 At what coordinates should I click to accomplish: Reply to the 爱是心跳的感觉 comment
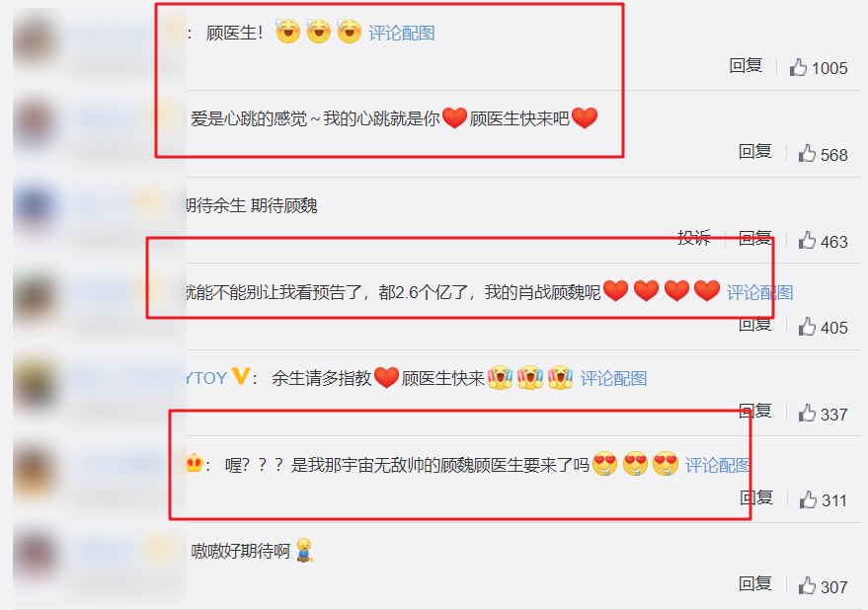click(x=755, y=152)
